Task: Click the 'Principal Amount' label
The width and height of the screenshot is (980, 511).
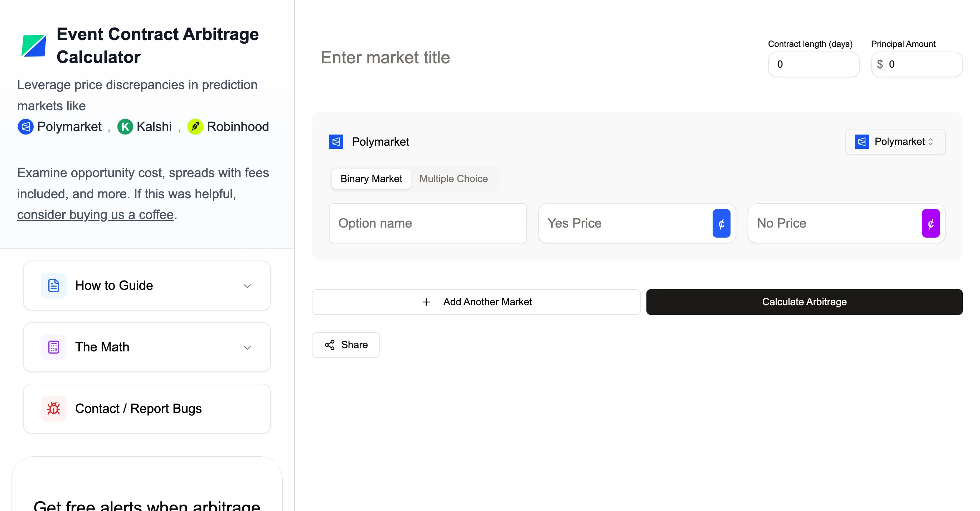Action: [x=903, y=44]
